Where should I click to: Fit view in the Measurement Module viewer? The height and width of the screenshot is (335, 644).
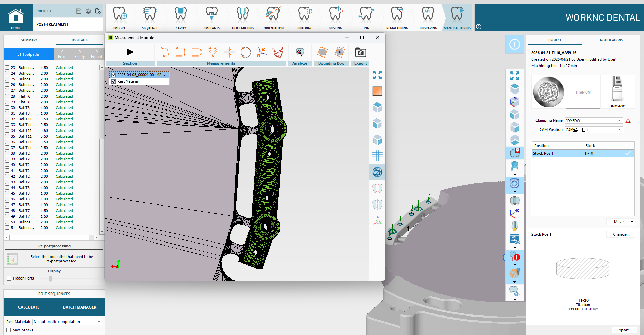tap(377, 75)
